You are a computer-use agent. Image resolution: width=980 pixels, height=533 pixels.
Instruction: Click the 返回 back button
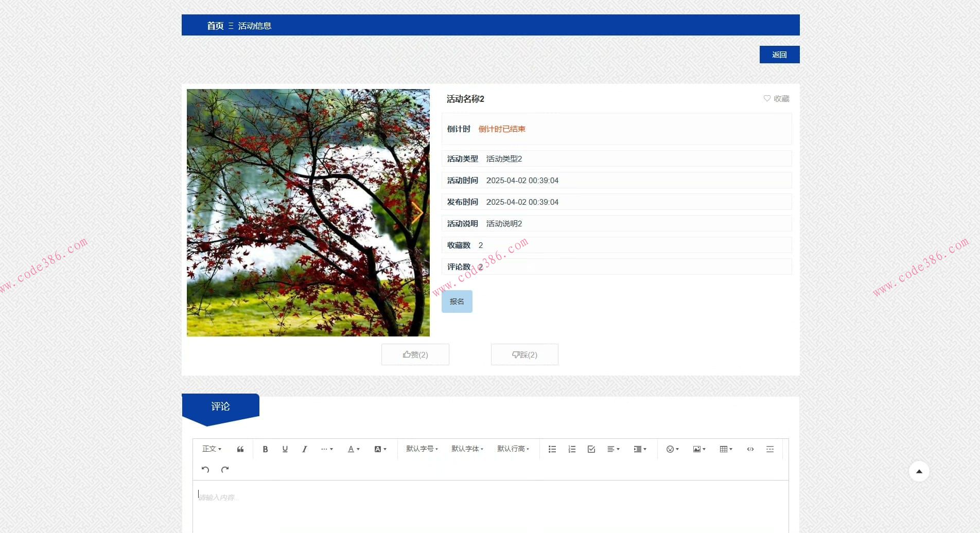coord(779,55)
